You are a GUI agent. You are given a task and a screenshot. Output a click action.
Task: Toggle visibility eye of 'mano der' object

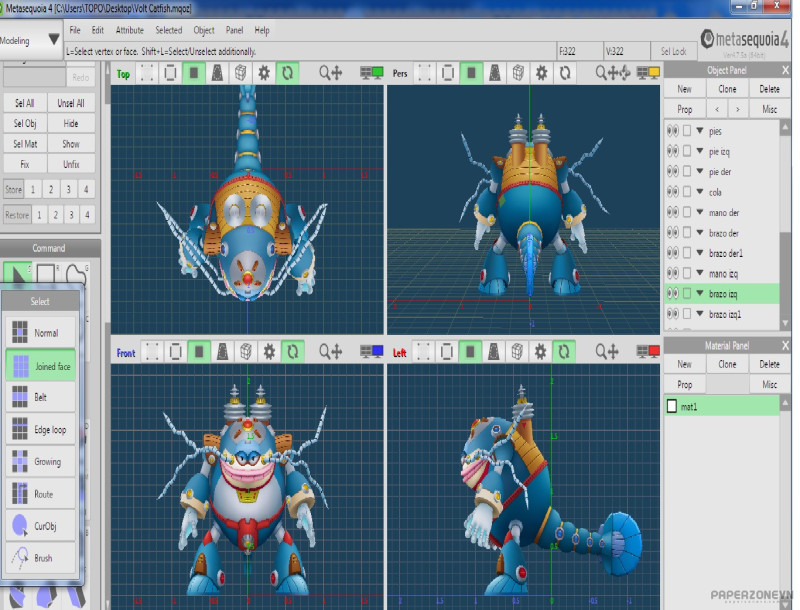click(x=673, y=212)
